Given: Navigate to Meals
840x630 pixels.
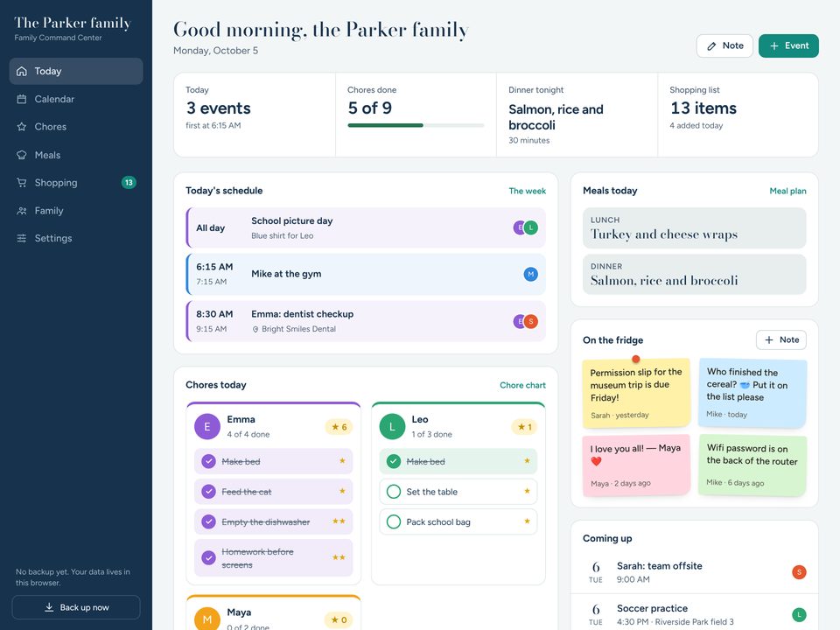Looking at the screenshot, I should point(76,155).
